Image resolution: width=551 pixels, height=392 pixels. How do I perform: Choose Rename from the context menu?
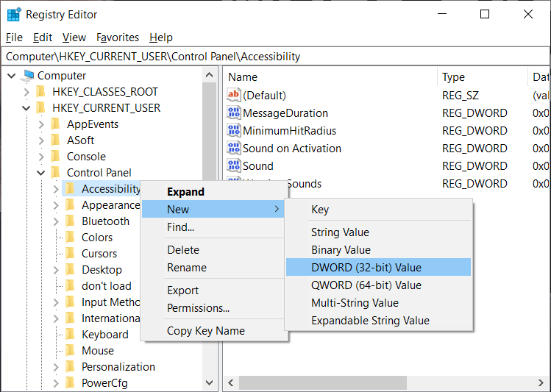213,267
